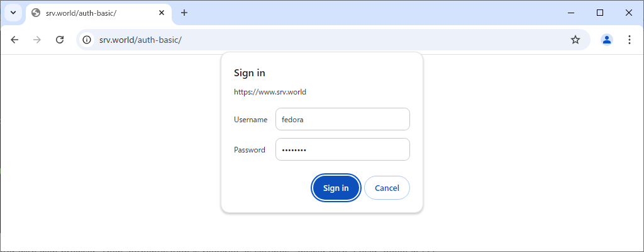Dismiss the dialog with the Cancel button

[x=387, y=188]
